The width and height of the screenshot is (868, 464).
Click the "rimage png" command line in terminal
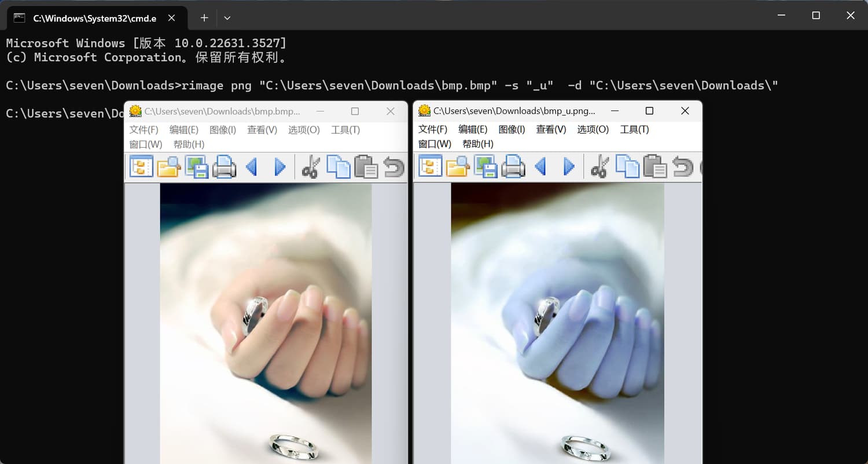click(x=392, y=86)
